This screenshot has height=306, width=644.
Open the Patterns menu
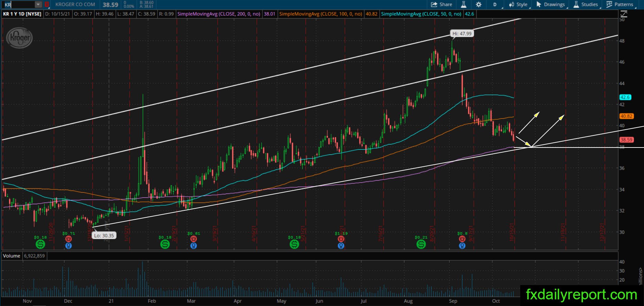pos(620,4)
